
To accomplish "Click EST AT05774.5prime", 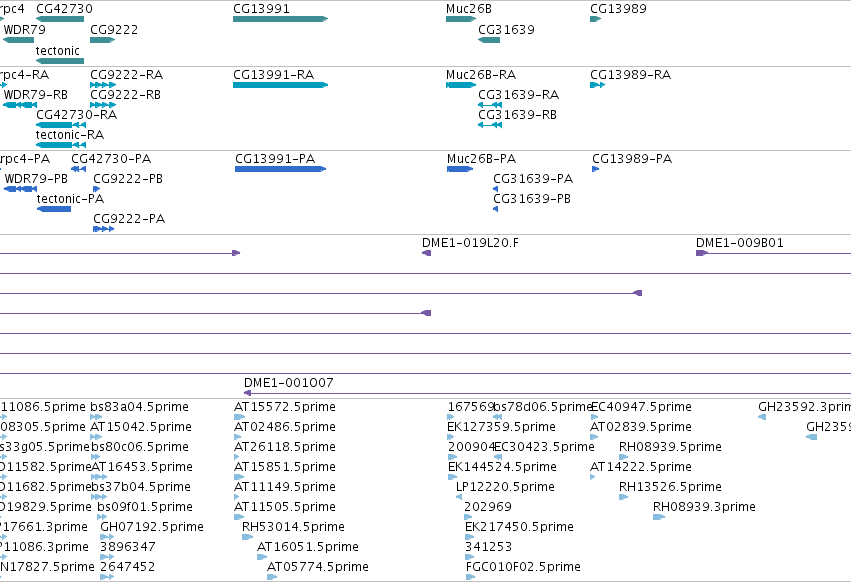I will click(317, 567).
